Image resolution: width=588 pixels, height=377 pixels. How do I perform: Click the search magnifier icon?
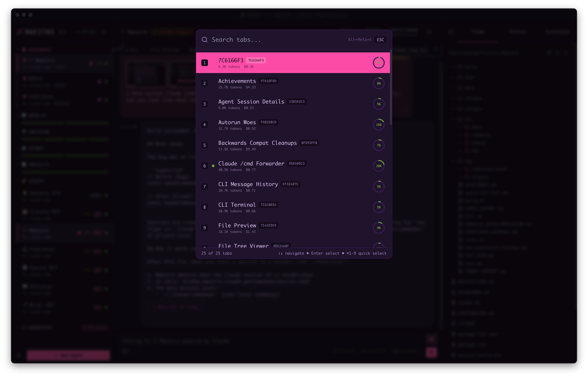(205, 39)
